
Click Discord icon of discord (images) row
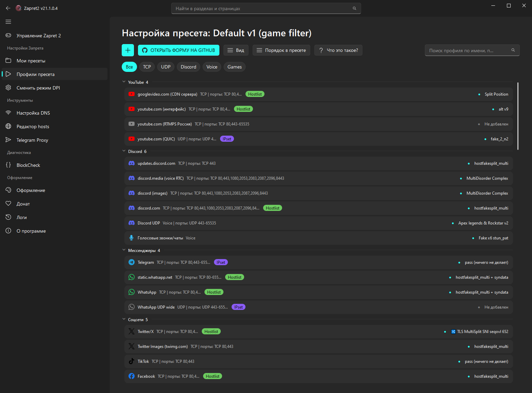(132, 193)
